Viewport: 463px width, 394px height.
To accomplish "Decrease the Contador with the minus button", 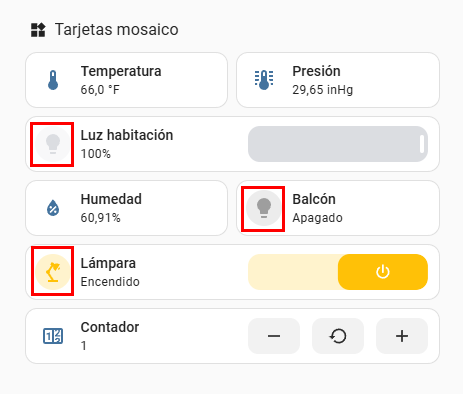I will click(274, 336).
